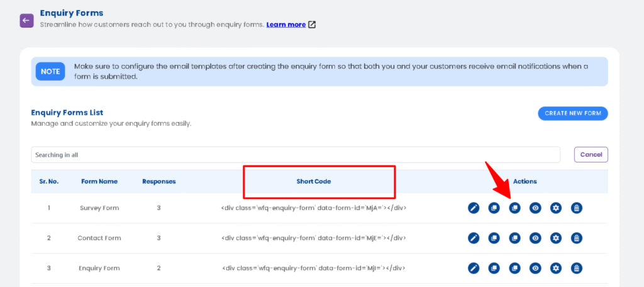Click the gear icon in Contact Form row

(556, 238)
